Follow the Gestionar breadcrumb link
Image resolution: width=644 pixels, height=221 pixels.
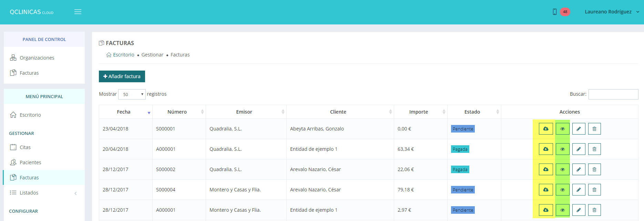[152, 55]
